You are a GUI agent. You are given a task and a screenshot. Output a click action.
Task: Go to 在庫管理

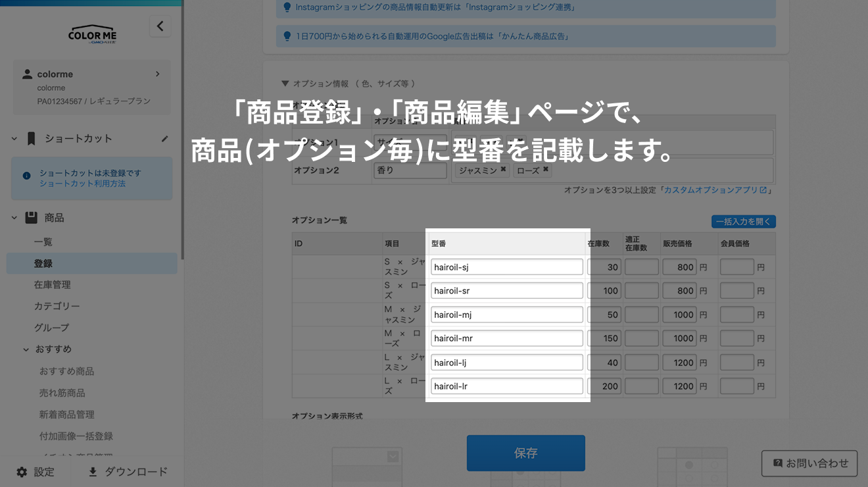pos(53,285)
